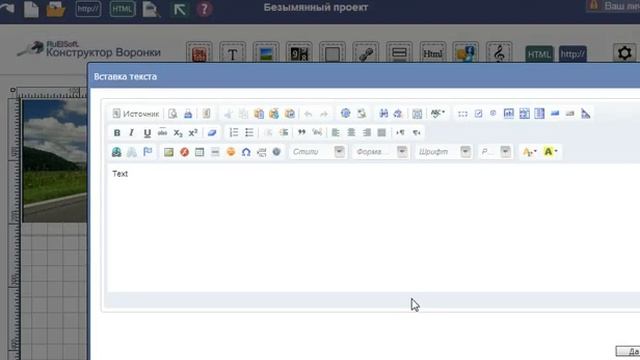Insert a hidden field element
The width and height of the screenshot is (640, 360).
pos(586,113)
